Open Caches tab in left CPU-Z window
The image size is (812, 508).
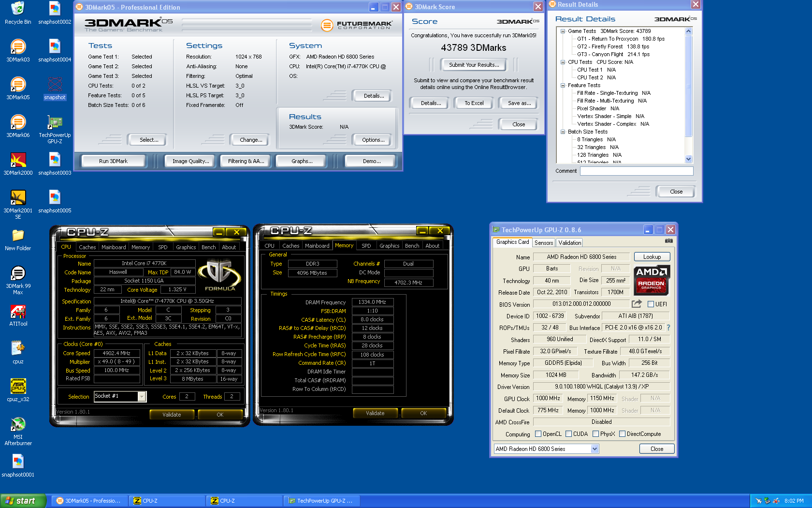(x=87, y=247)
